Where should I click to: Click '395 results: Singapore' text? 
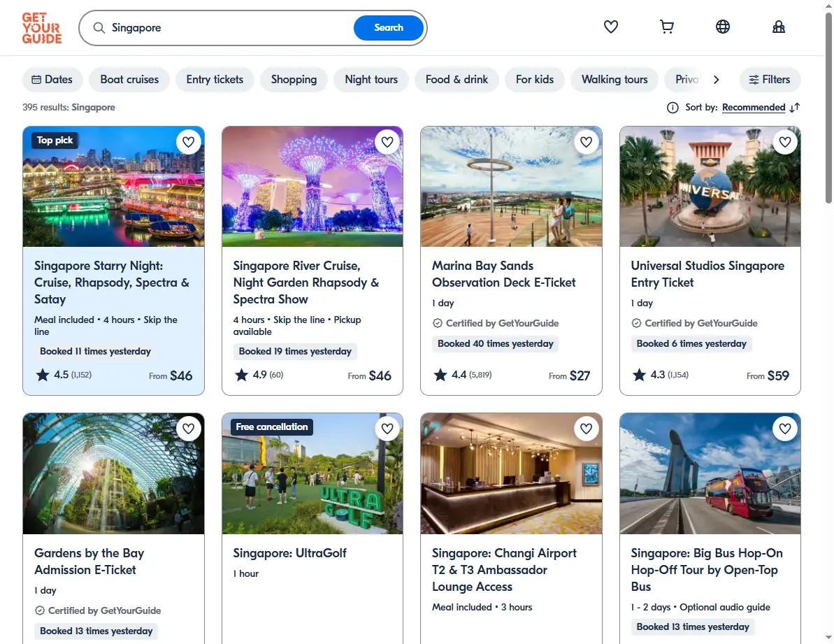(x=69, y=108)
